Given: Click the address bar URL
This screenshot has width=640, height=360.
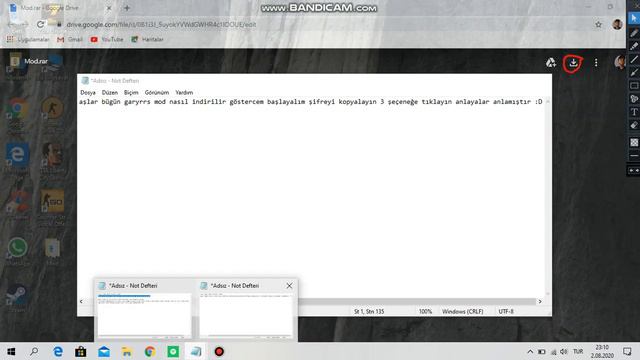Looking at the screenshot, I should tap(161, 24).
